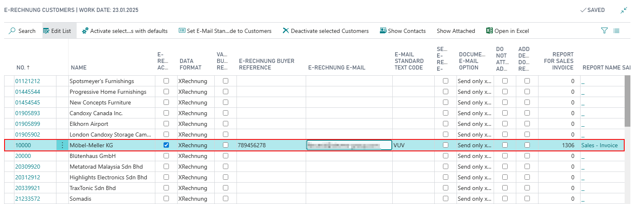Activate selected customers with defaults

point(125,31)
